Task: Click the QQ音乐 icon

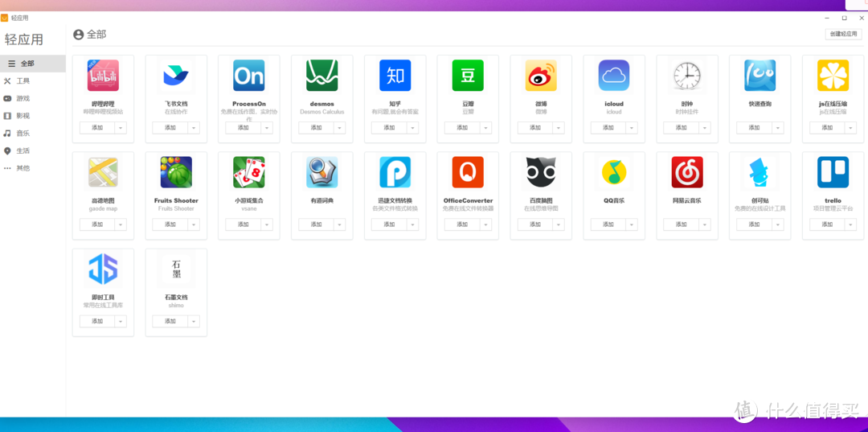Action: click(614, 172)
